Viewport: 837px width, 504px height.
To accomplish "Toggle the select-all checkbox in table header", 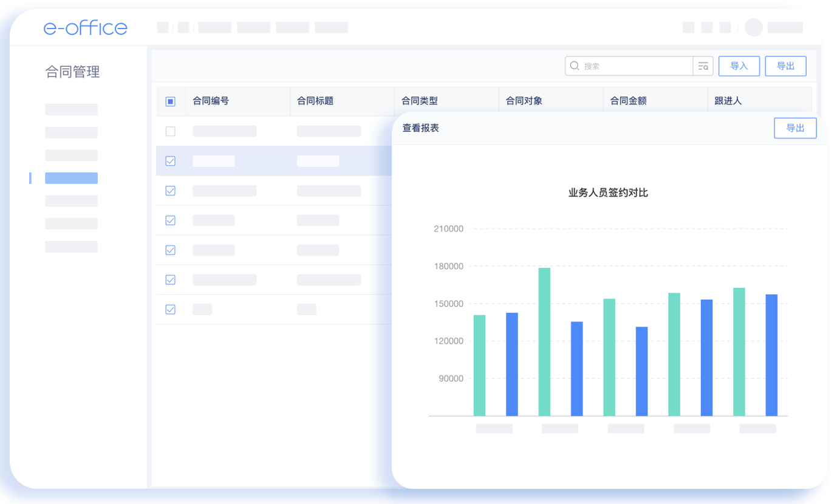I will tap(171, 101).
